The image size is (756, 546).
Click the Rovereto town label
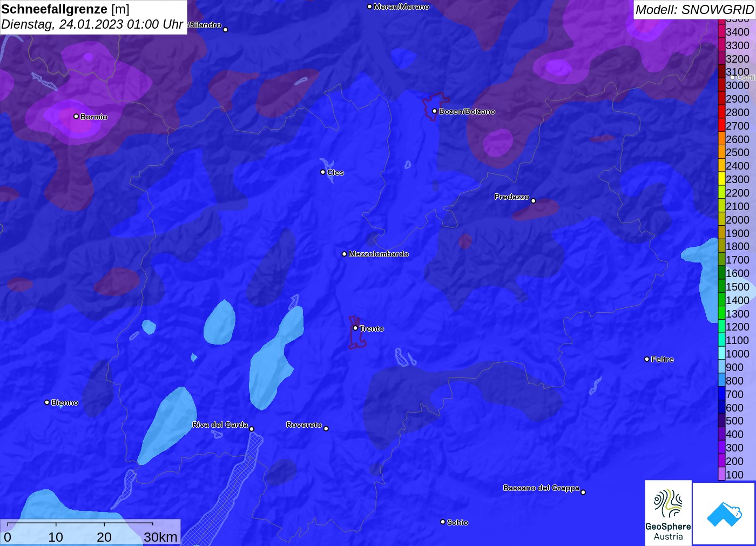pos(304,424)
